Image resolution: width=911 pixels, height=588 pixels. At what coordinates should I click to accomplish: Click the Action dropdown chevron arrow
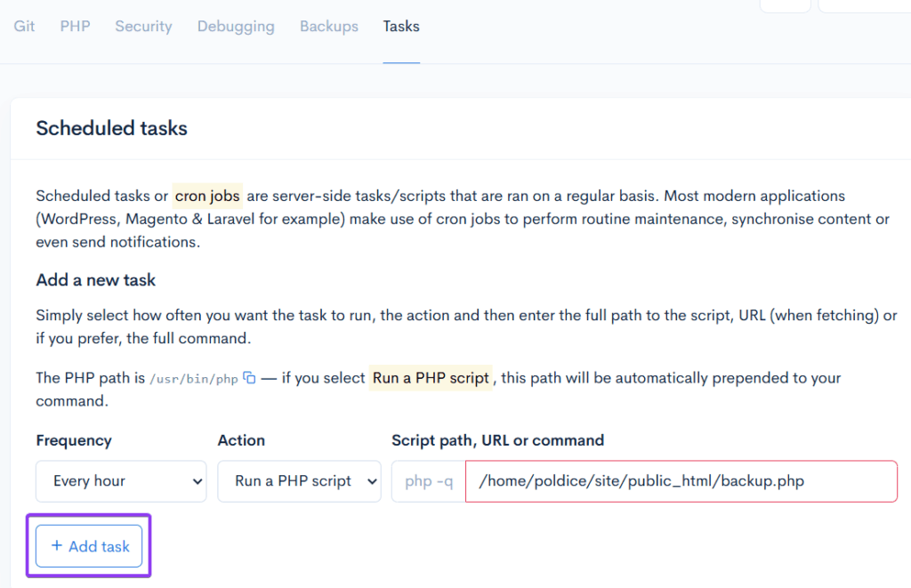pos(370,481)
